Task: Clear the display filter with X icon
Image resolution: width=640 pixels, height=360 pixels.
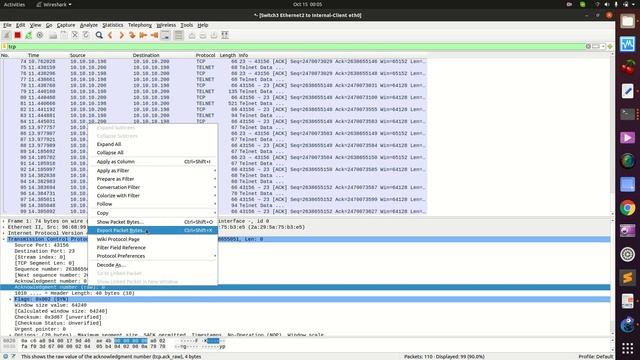Action: (x=588, y=47)
